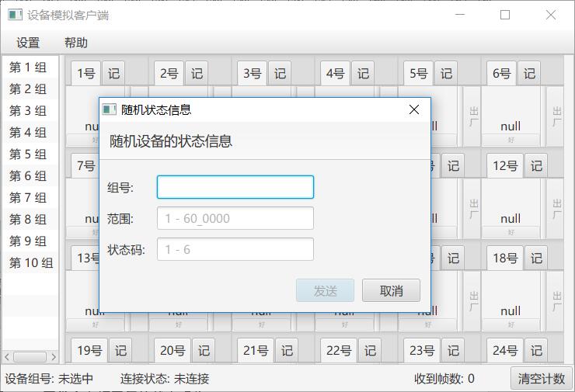
Task: Maximize the 设备模拟客户端 window
Action: pos(505,15)
